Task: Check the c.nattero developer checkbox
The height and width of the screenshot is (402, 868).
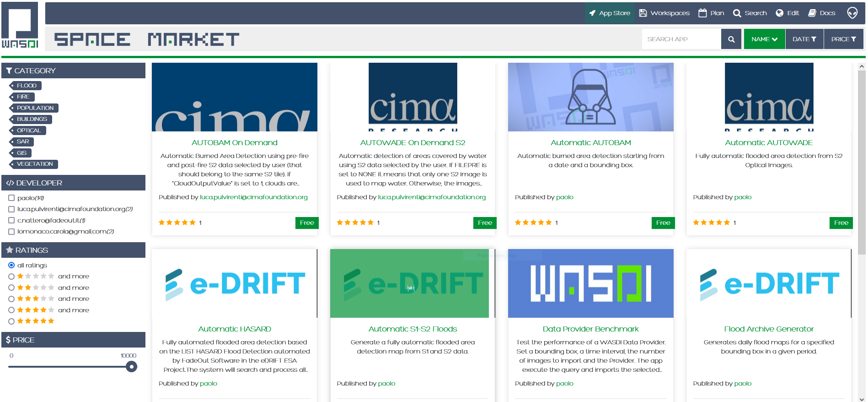Action: point(11,220)
